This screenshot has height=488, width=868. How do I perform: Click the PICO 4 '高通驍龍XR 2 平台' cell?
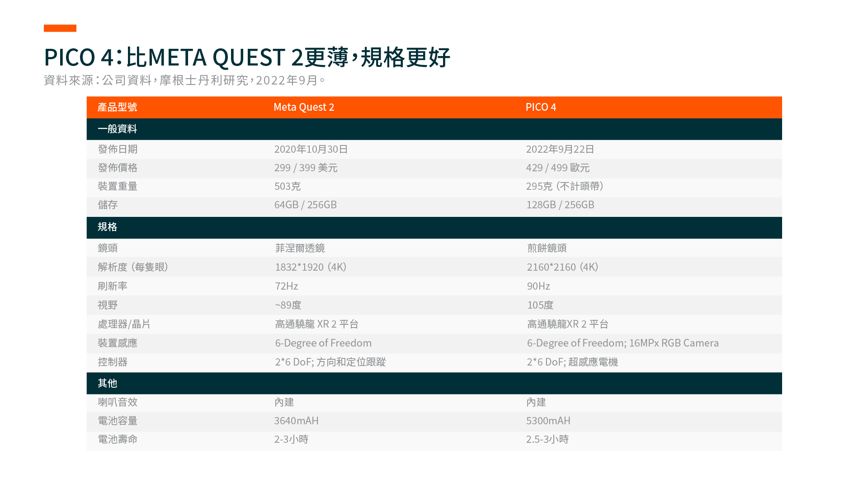pos(568,324)
